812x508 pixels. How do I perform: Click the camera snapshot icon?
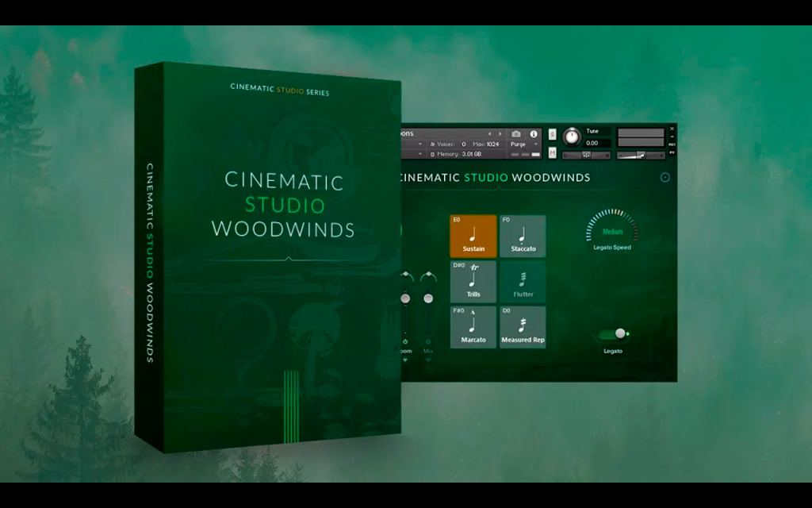(515, 133)
